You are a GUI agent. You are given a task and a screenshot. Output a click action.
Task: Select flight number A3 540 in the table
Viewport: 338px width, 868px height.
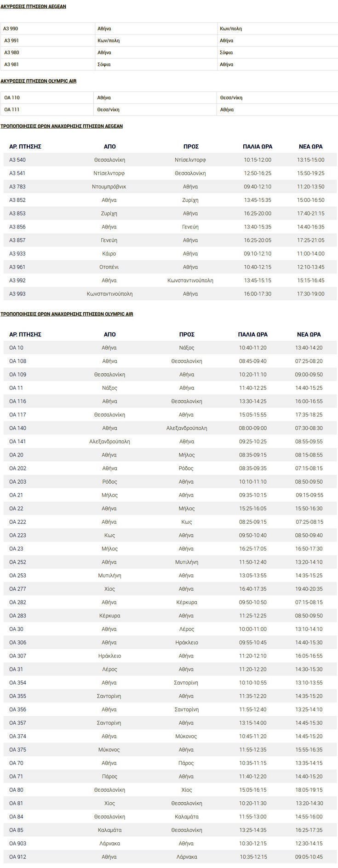click(x=17, y=160)
